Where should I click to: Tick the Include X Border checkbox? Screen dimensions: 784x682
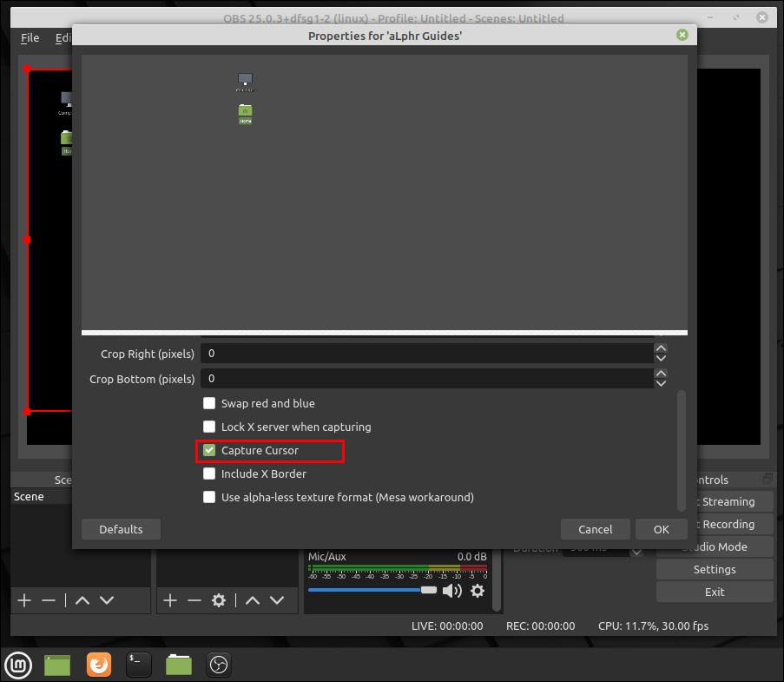[x=209, y=473]
